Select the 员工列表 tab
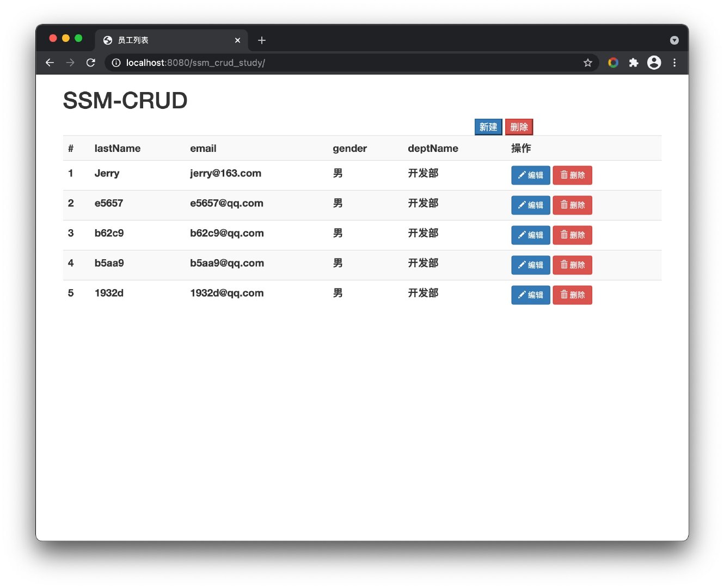Image resolution: width=724 pixels, height=588 pixels. [171, 40]
